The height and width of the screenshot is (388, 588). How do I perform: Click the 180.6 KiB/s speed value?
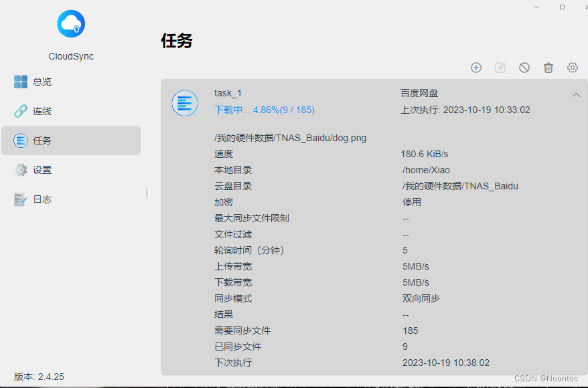click(x=425, y=154)
